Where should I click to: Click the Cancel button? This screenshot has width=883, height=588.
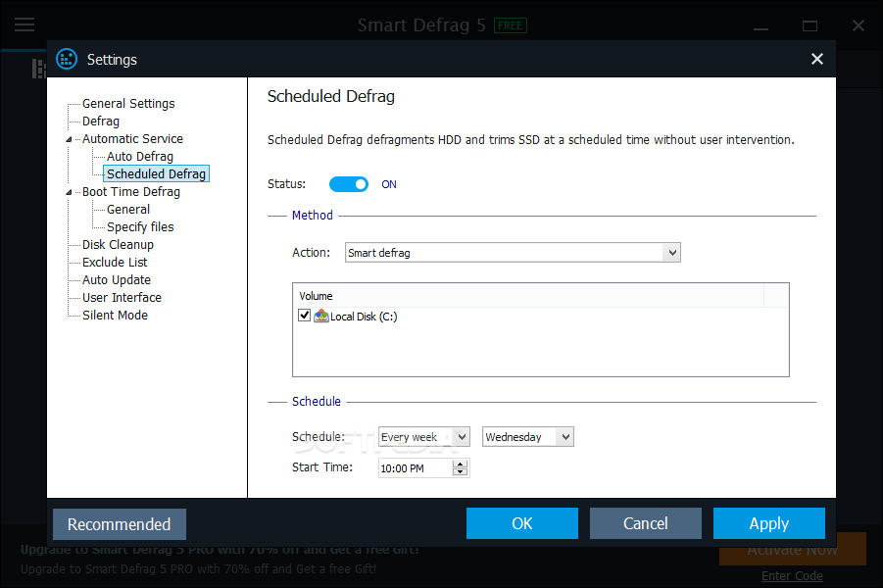pos(646,523)
